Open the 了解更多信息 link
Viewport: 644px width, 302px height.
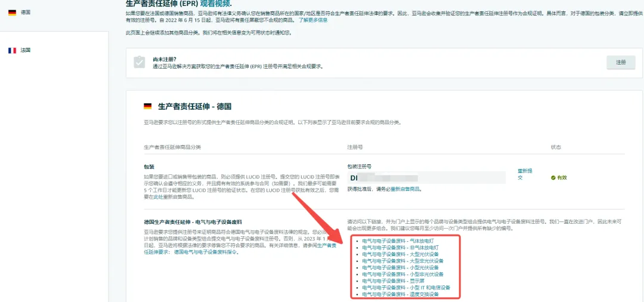[x=313, y=20]
